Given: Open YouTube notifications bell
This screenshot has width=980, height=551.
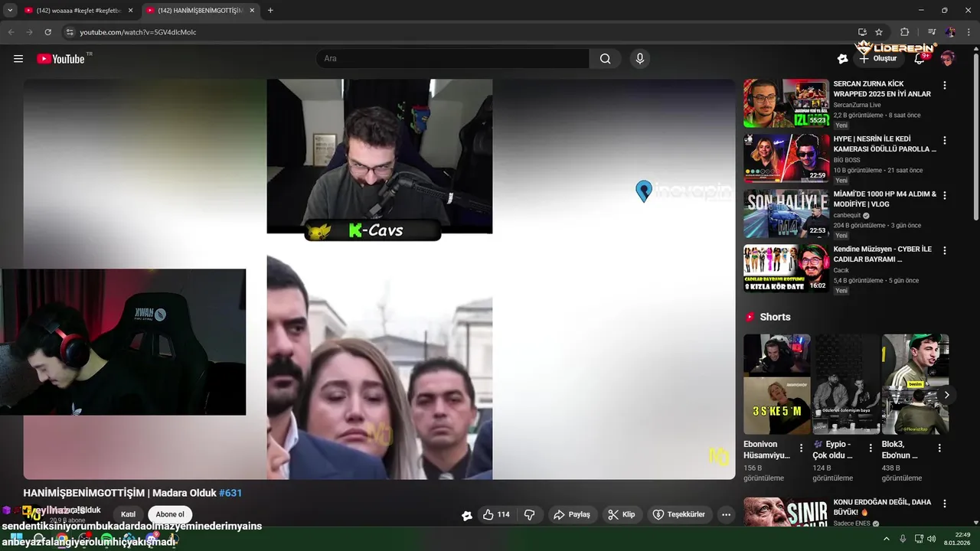Looking at the screenshot, I should pyautogui.click(x=920, y=59).
